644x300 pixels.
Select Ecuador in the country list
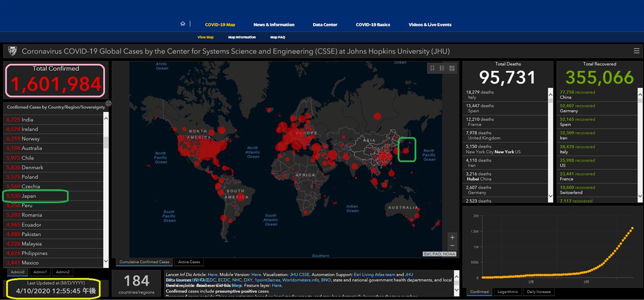point(53,225)
